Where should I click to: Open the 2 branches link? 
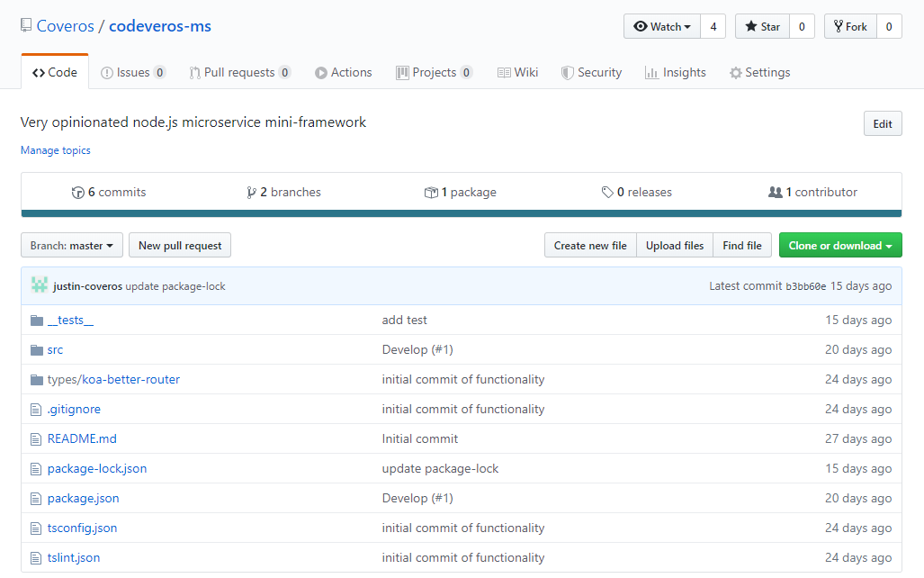pos(284,193)
